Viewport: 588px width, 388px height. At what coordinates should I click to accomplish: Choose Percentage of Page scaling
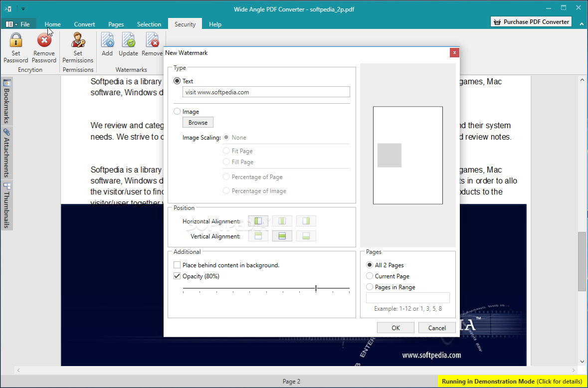tap(226, 177)
